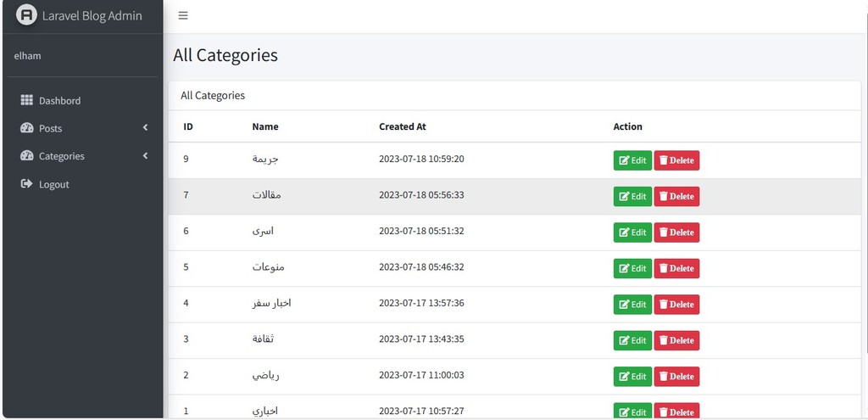Delete category with ID 7
This screenshot has width=868, height=420.
[x=676, y=196]
